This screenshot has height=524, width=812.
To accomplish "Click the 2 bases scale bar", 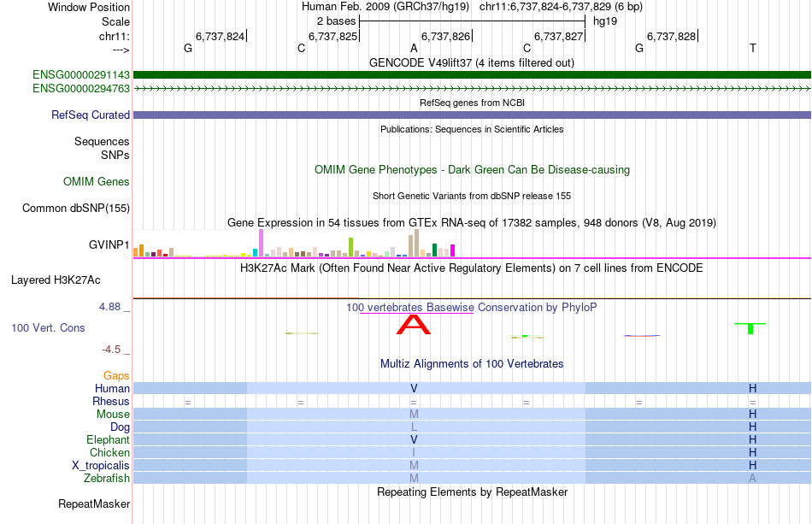I will 473,21.
